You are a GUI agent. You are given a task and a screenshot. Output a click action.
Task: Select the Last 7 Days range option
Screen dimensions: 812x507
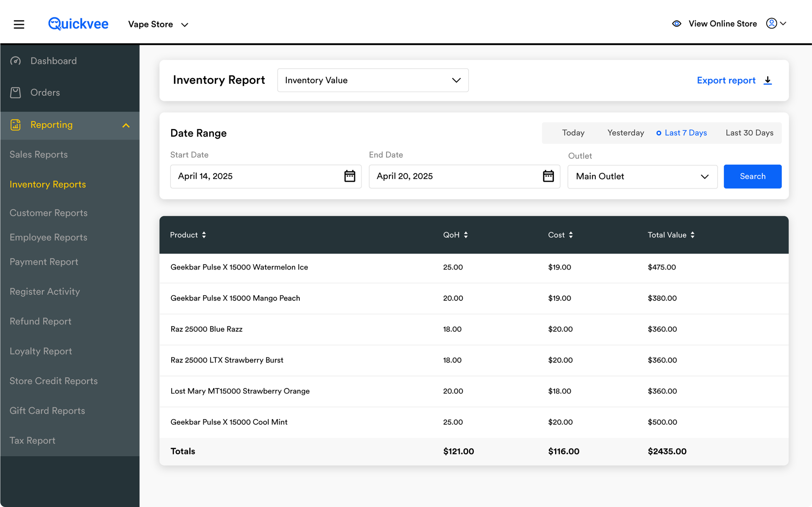pos(682,133)
